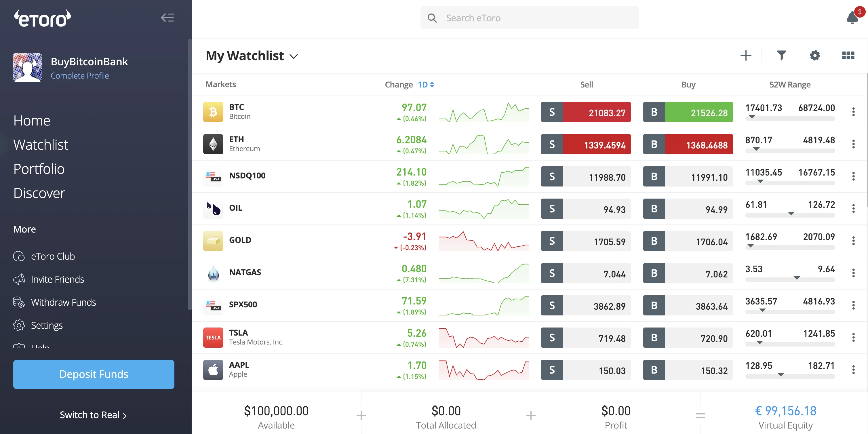
Task: Open TSLA row more-options dots
Action: (854, 338)
